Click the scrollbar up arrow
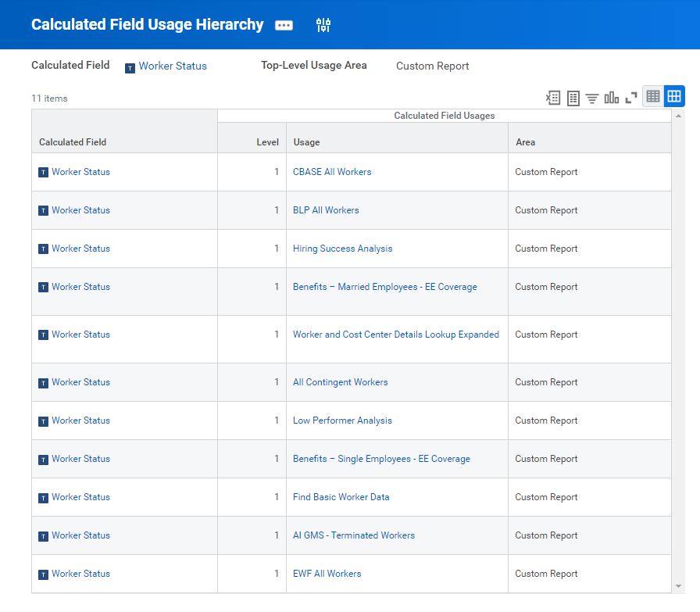 coord(678,116)
